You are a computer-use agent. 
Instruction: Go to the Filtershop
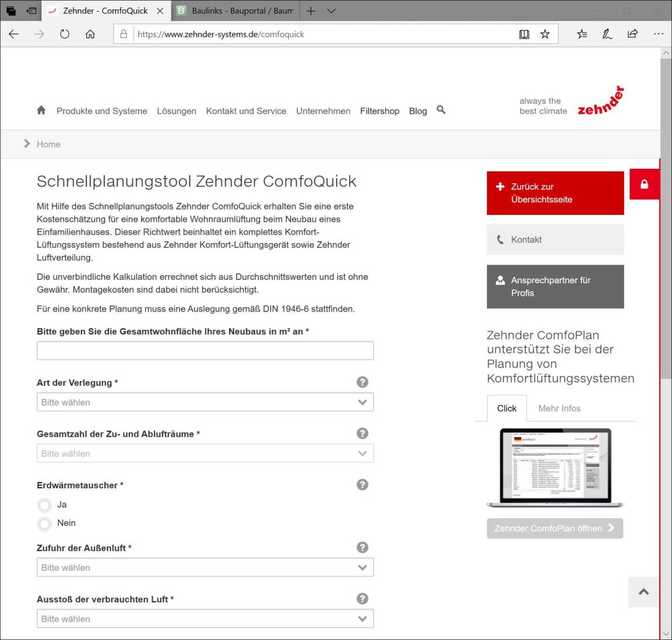tap(380, 111)
